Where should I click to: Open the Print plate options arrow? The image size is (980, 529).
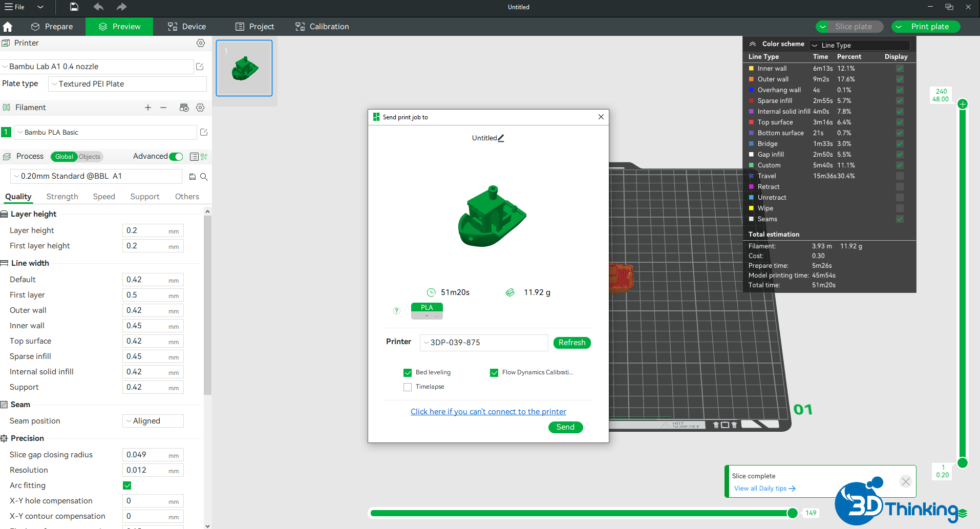(899, 27)
